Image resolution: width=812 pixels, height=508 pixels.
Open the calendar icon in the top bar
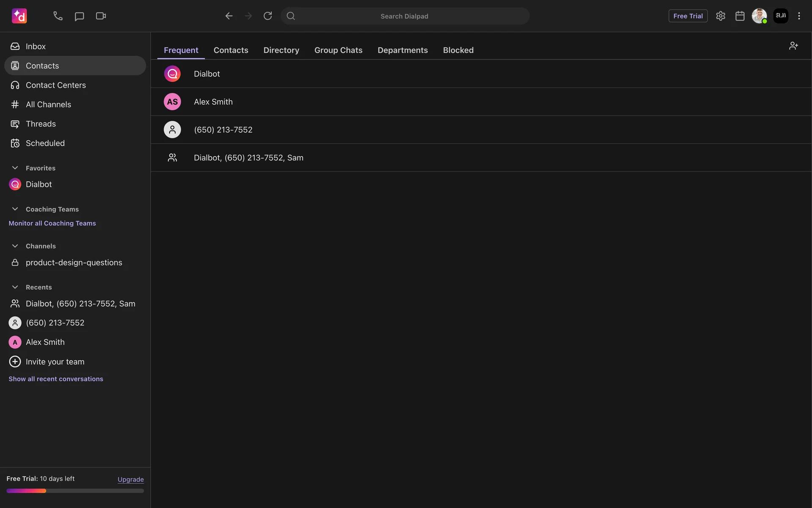(740, 16)
